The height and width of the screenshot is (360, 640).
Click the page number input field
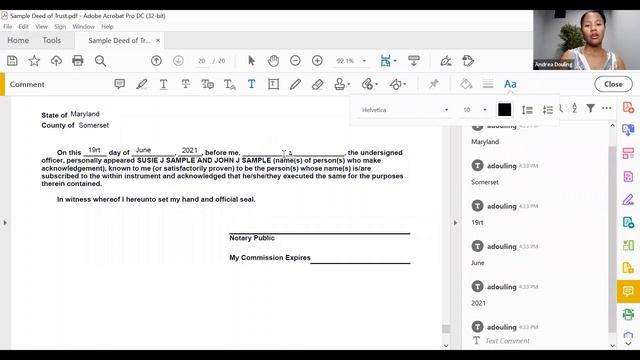pos(201,61)
